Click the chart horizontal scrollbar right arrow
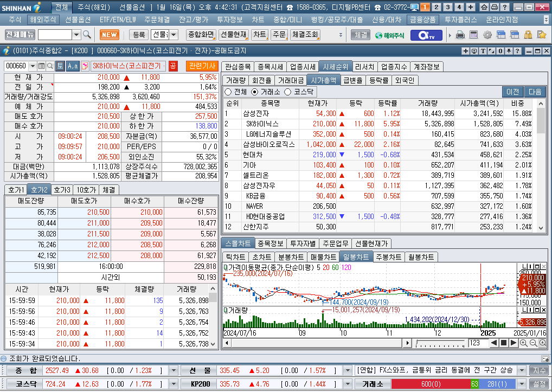This screenshot has height=392, width=552. click(x=408, y=343)
